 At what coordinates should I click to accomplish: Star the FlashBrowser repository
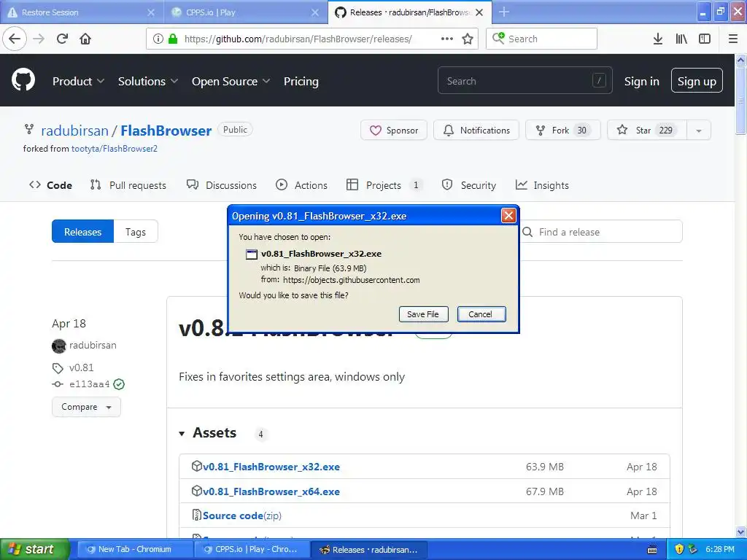point(647,130)
